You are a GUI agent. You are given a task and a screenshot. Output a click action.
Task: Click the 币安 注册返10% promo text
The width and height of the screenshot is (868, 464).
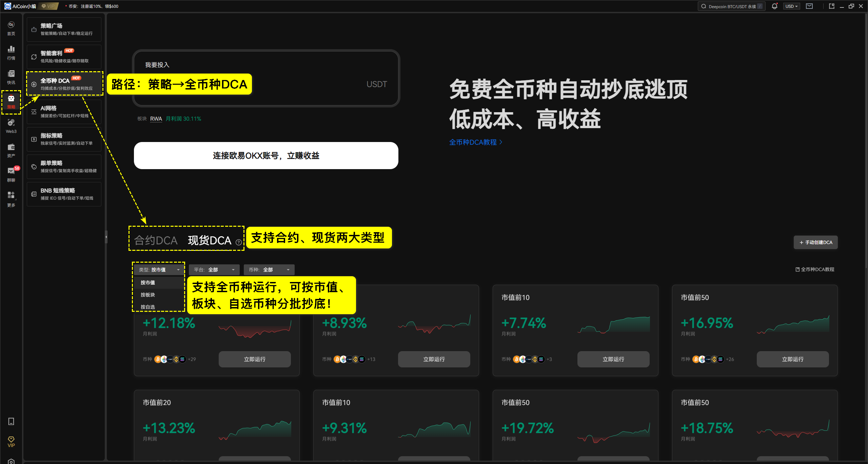[x=93, y=6]
